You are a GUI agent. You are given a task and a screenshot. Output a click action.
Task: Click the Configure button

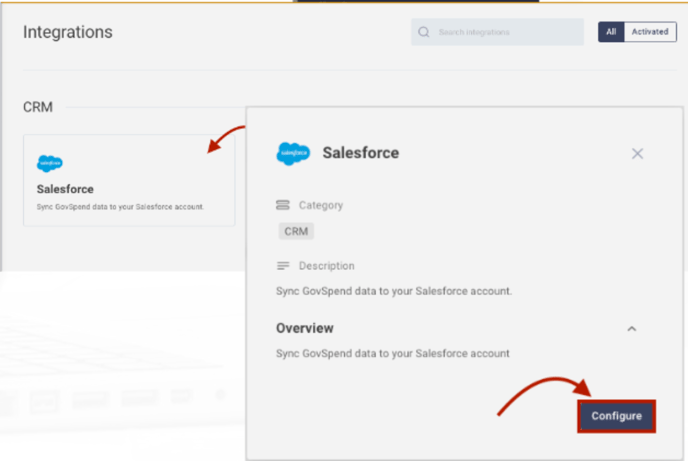(616, 416)
